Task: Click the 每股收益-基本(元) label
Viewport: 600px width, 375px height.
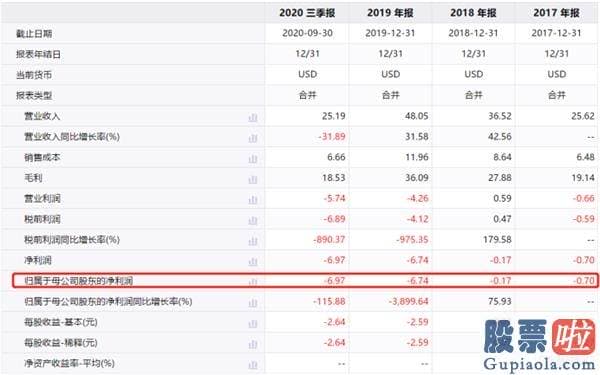Action: pyautogui.click(x=61, y=323)
